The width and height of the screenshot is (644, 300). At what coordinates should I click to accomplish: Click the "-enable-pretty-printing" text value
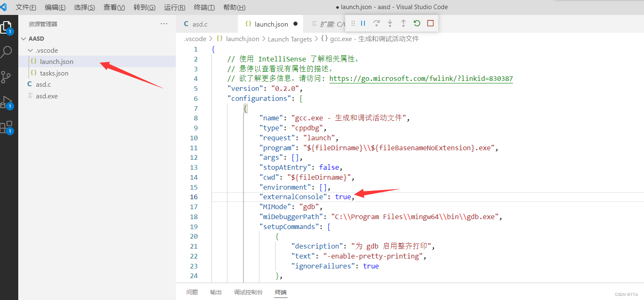(x=373, y=256)
